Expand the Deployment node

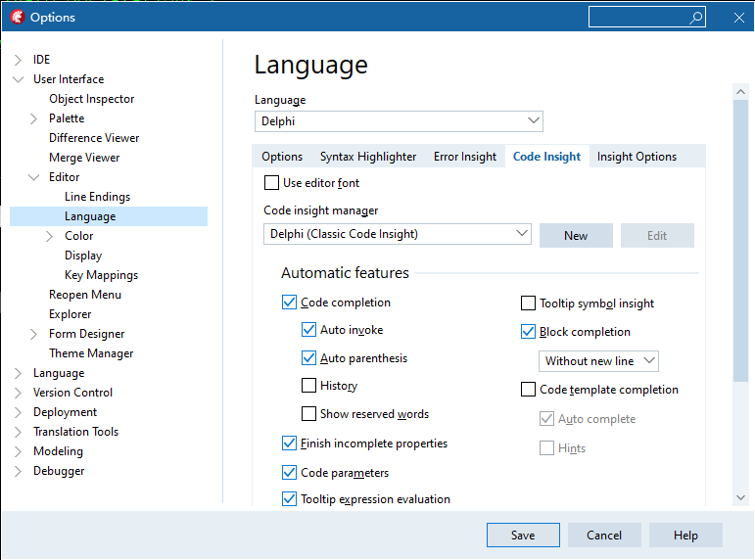point(18,412)
